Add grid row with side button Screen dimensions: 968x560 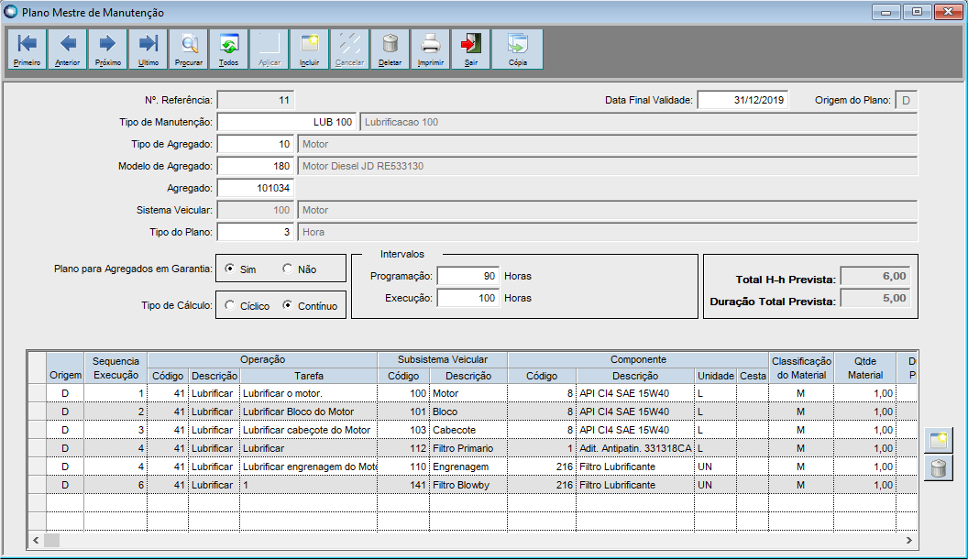tap(938, 441)
